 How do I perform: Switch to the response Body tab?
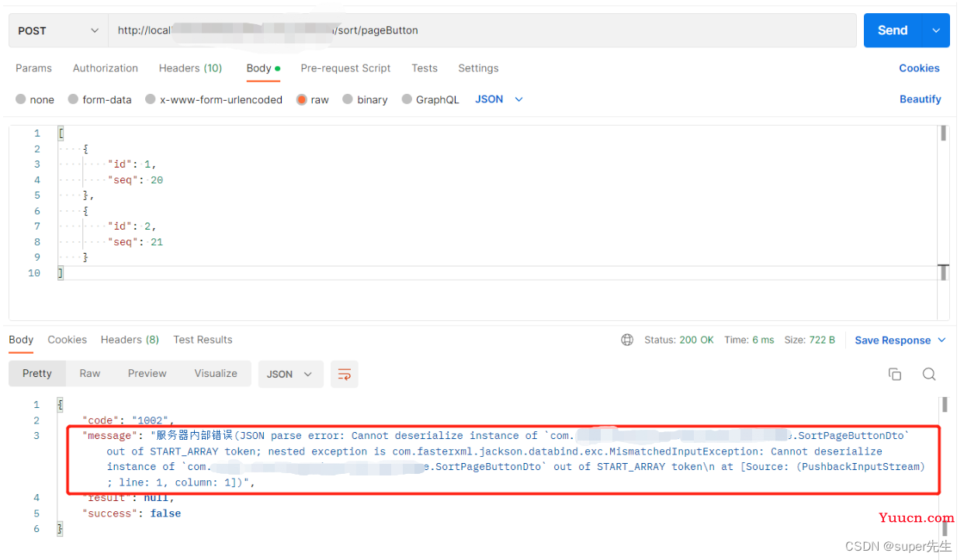click(21, 340)
